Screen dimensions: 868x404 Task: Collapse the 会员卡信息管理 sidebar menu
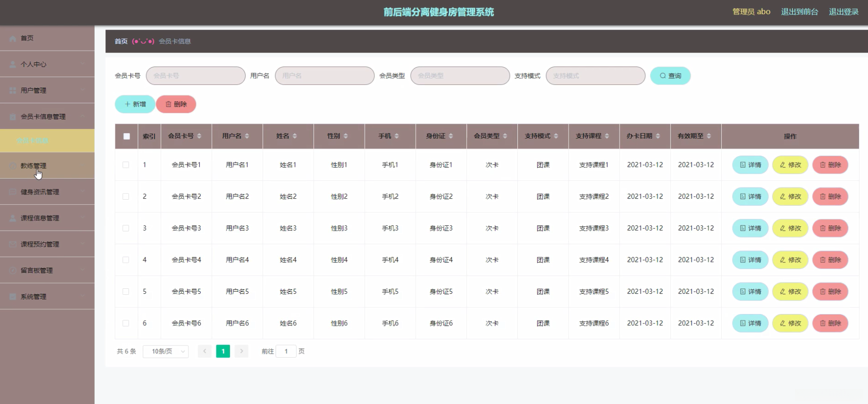(47, 117)
